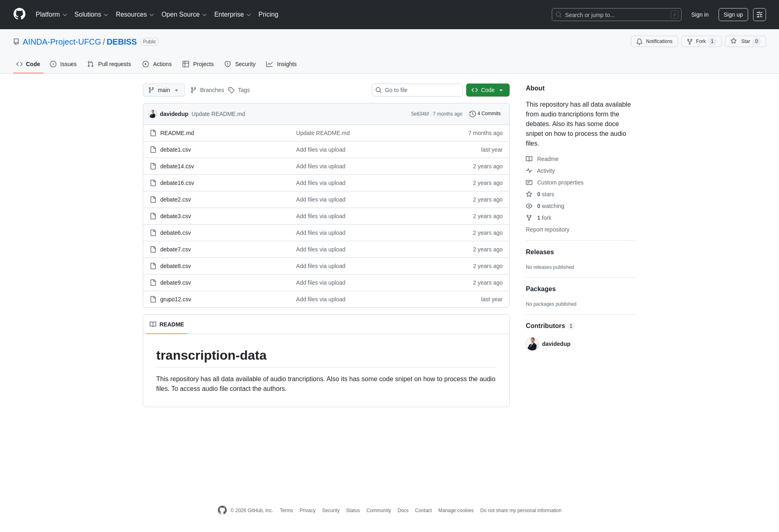Open the Docs footer link

pyautogui.click(x=403, y=511)
